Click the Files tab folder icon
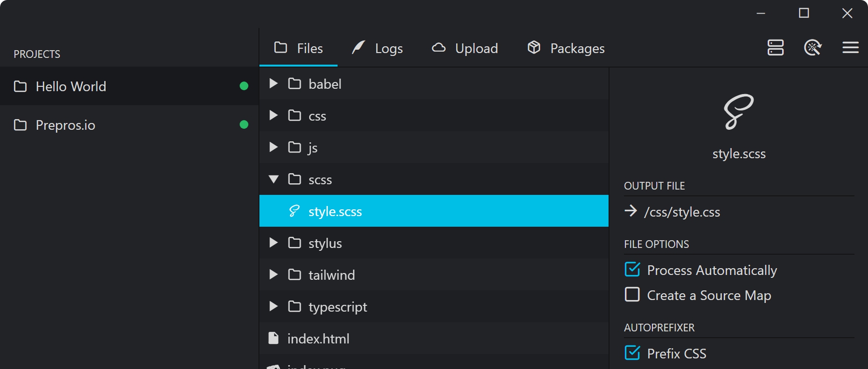This screenshot has width=868, height=369. coord(281,47)
